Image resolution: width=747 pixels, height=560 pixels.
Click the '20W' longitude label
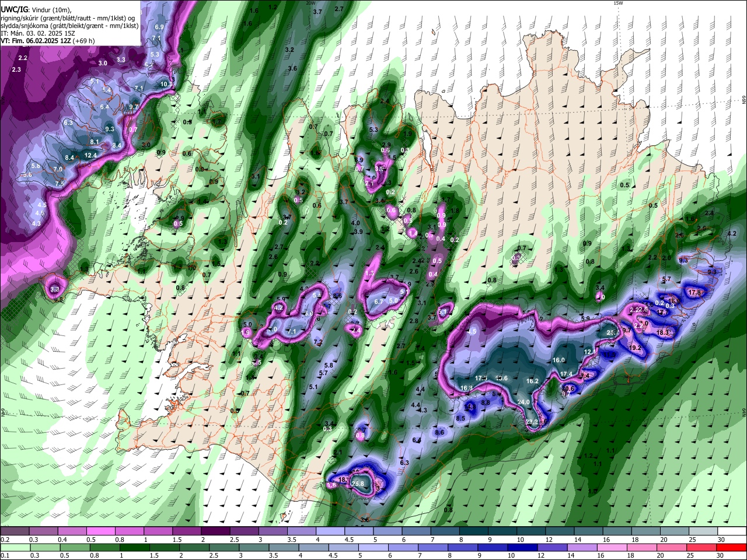click(310, 3)
